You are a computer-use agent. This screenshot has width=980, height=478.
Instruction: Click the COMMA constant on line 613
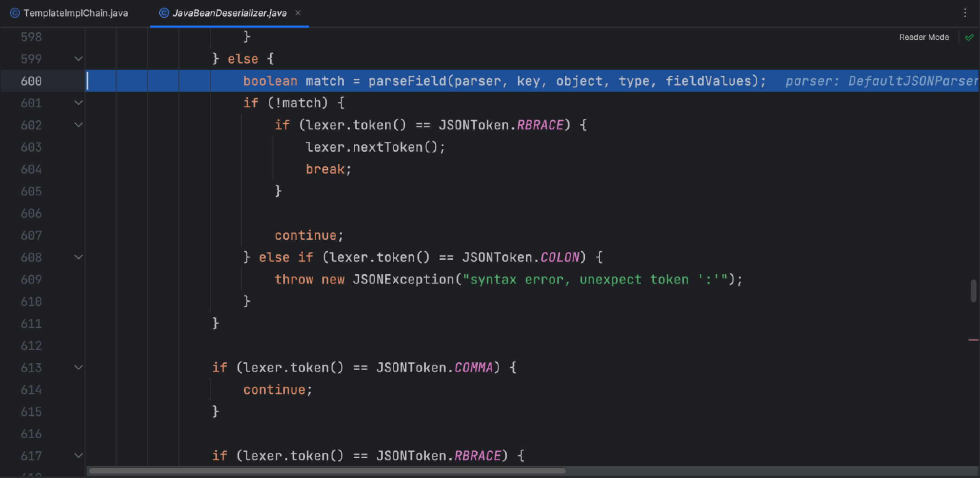pyautogui.click(x=474, y=368)
